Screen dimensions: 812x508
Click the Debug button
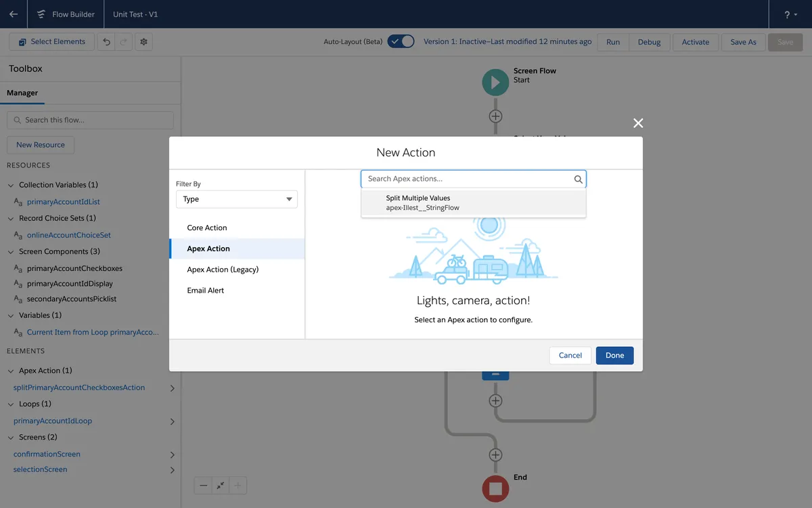point(649,42)
